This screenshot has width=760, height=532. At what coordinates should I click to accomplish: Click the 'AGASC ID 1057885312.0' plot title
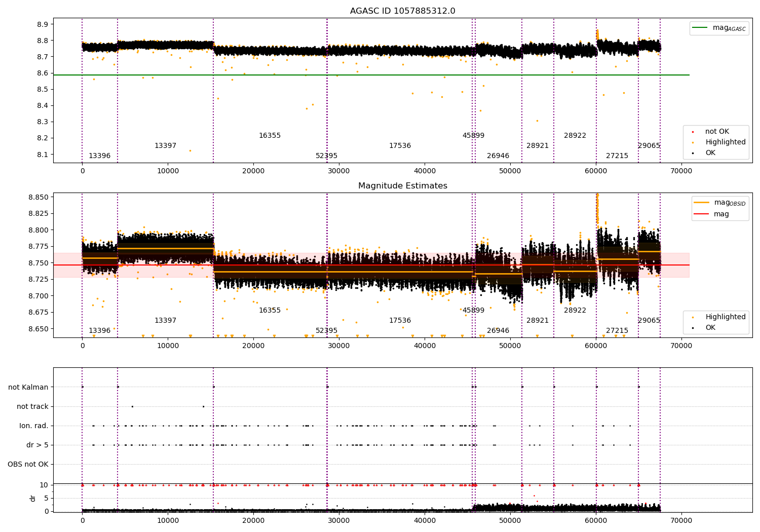tap(402, 11)
